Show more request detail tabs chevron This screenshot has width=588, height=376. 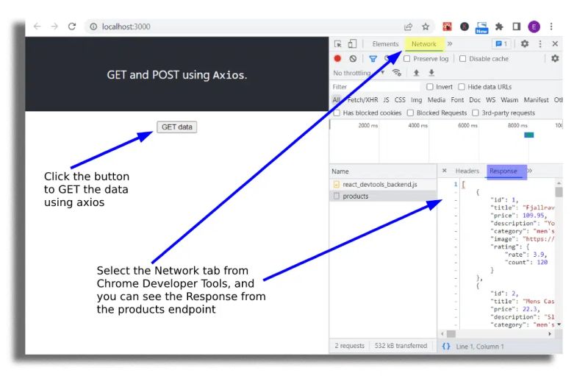coord(530,171)
